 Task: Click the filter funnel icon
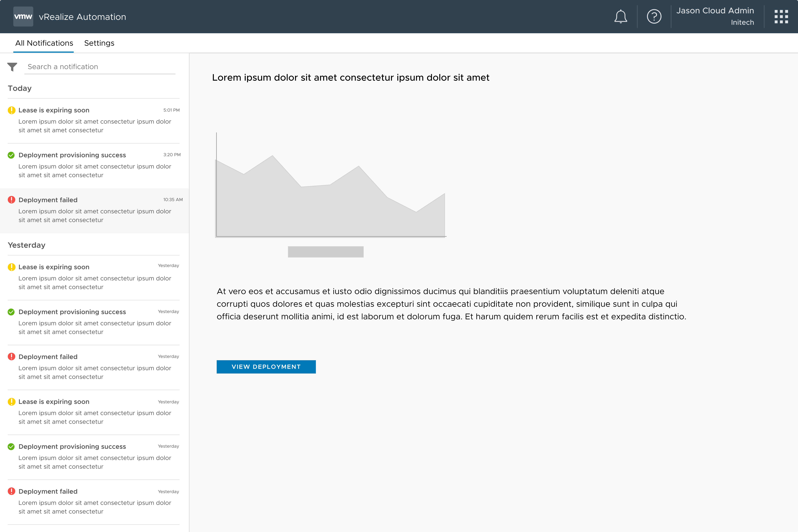pos(12,67)
